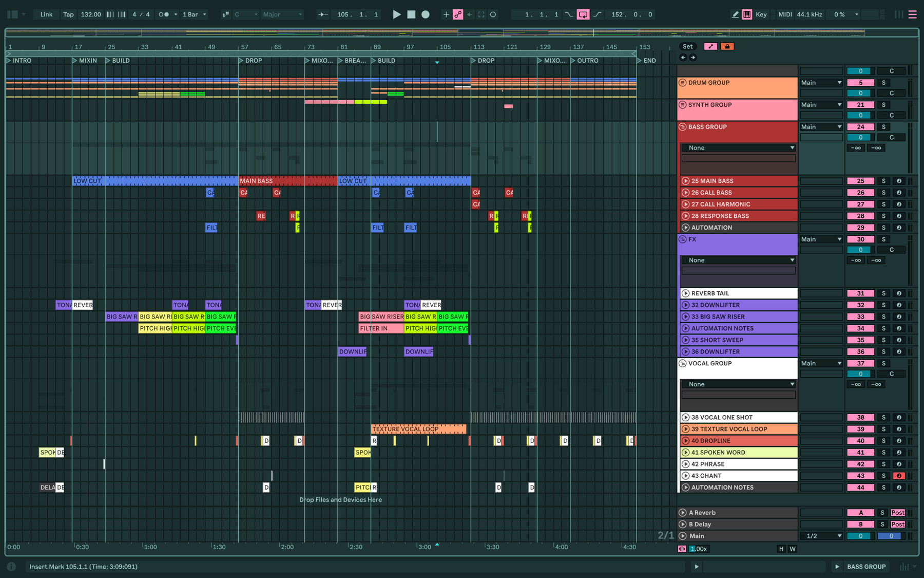The width and height of the screenshot is (924, 578).
Task: Click the Session Record circle button
Action: [x=493, y=14]
